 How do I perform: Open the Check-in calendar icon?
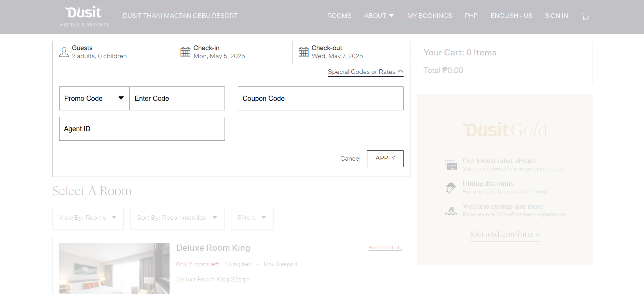point(185,52)
